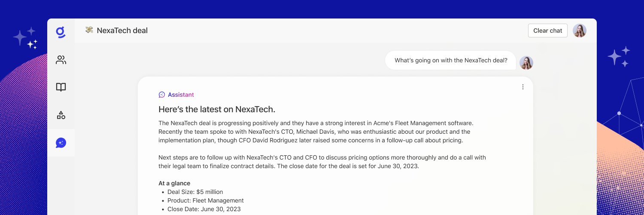Screen dimensions: 644x215
Task: Click the Assistant label in the response
Action: click(x=181, y=95)
